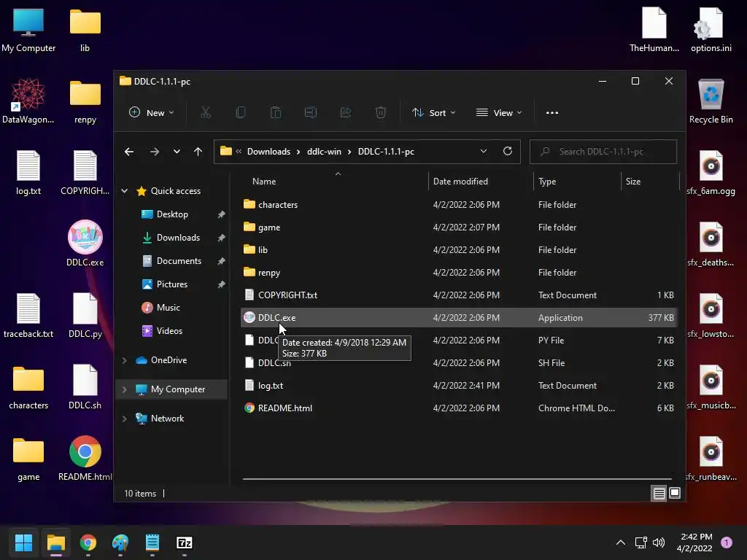Image resolution: width=747 pixels, height=560 pixels.
Task: Open the View options dropdown
Action: (499, 113)
